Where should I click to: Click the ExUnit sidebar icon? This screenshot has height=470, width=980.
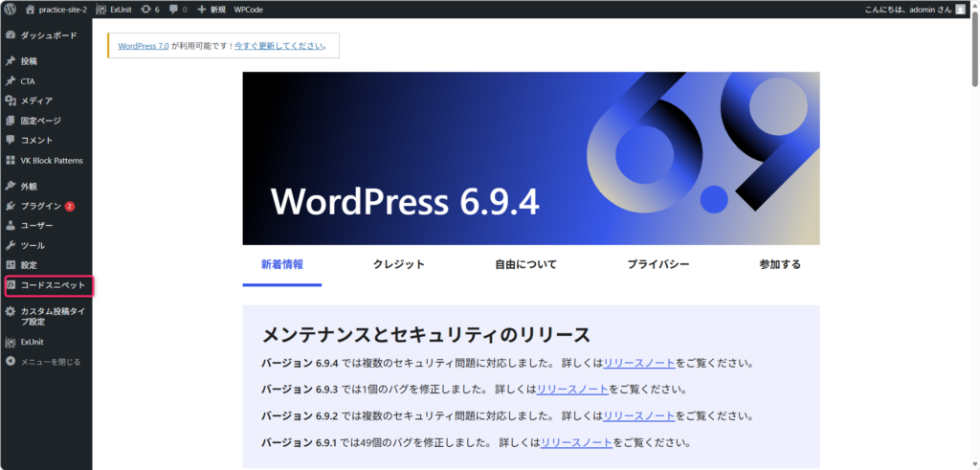click(x=10, y=342)
